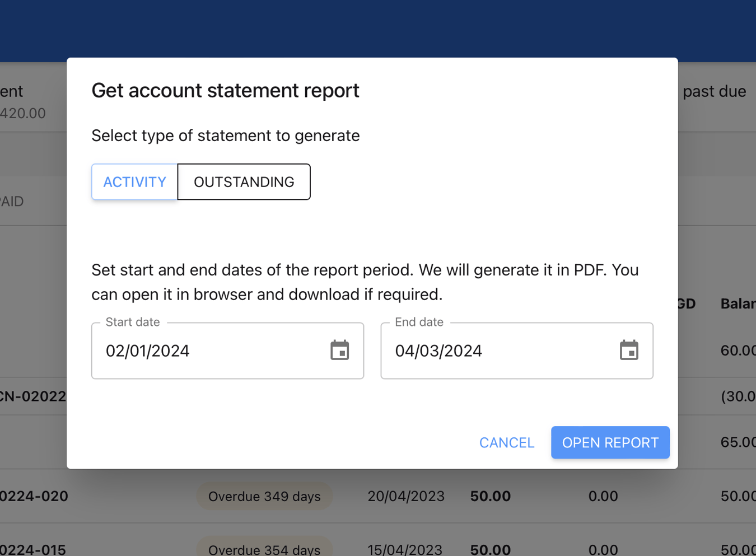
Task: Open the Start date calendar picker
Action: (x=339, y=351)
